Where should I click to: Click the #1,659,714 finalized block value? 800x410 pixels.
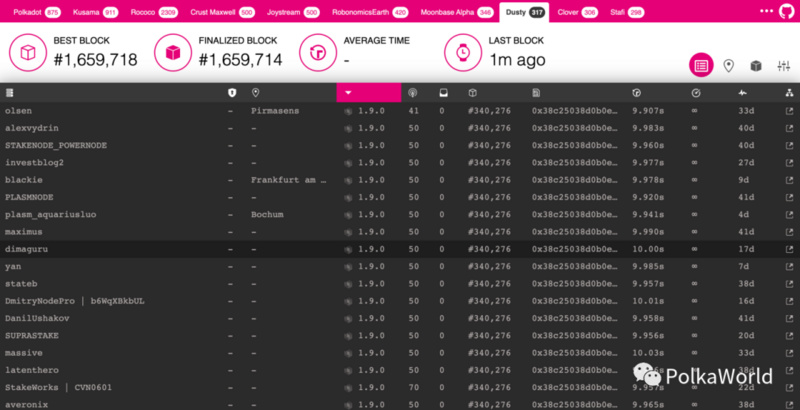(x=240, y=60)
